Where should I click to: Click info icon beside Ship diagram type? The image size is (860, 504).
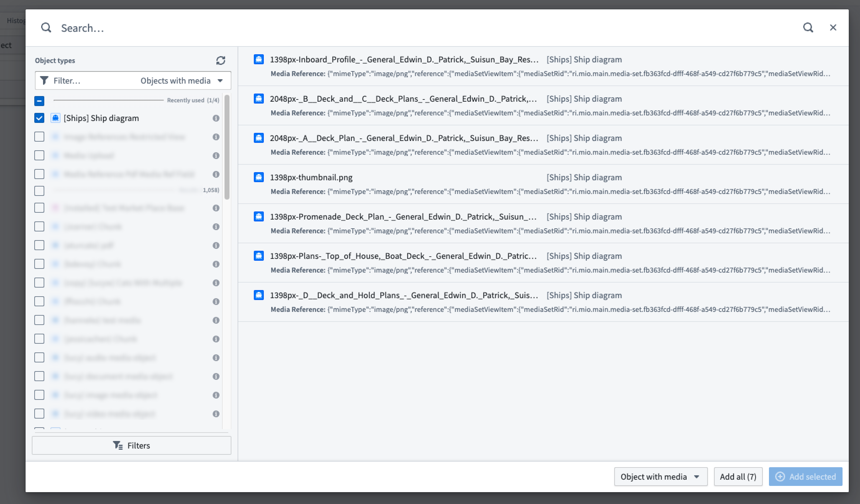point(216,118)
